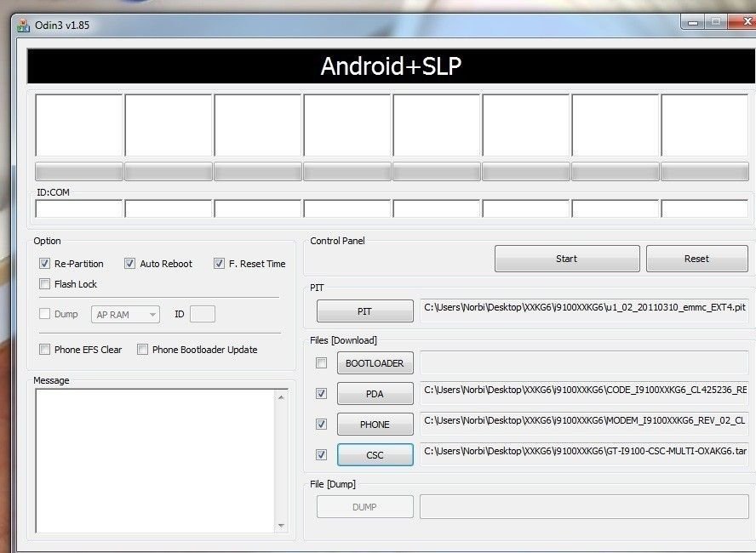The width and height of the screenshot is (756, 553).
Task: Click the Odin3 app icon in title bar
Action: [23, 25]
